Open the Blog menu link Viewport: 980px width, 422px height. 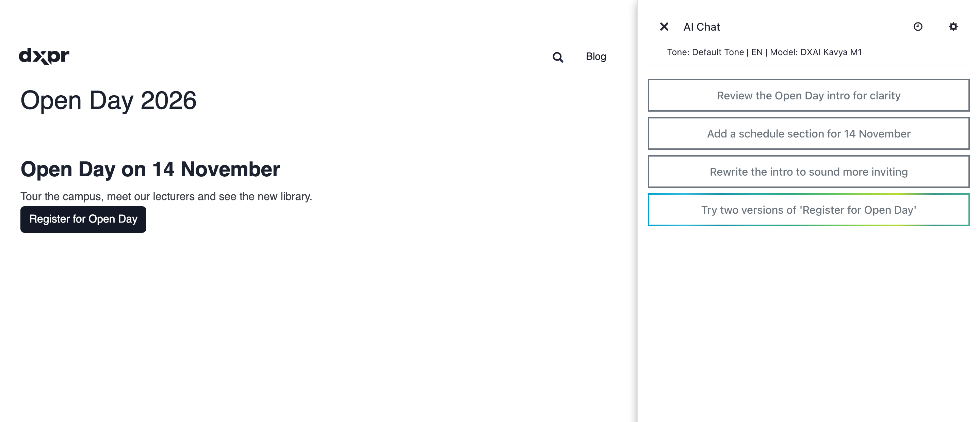click(x=596, y=56)
